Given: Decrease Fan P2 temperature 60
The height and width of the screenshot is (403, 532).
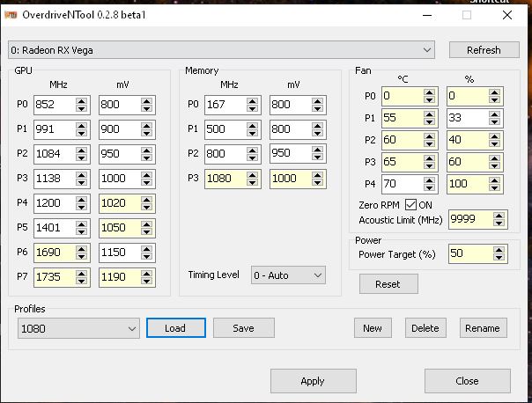Looking at the screenshot, I should [x=430, y=144].
